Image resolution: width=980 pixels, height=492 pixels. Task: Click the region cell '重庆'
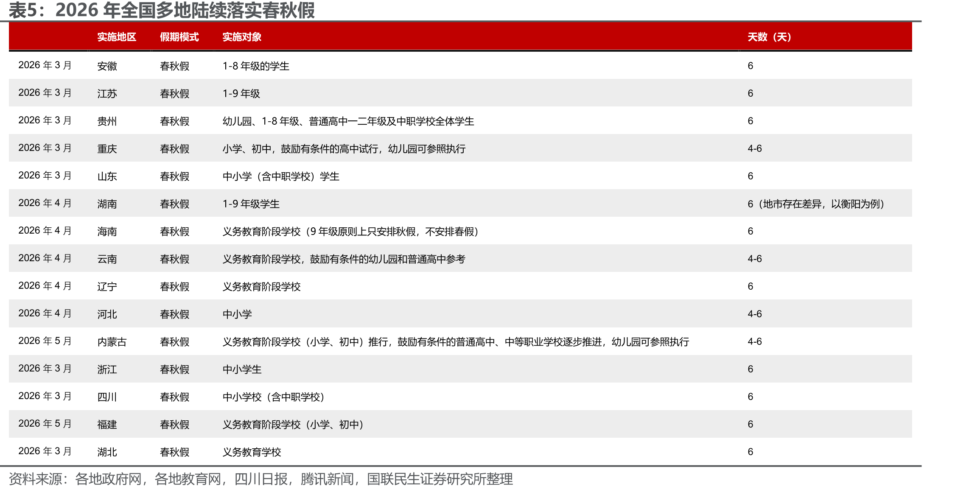[x=107, y=148]
